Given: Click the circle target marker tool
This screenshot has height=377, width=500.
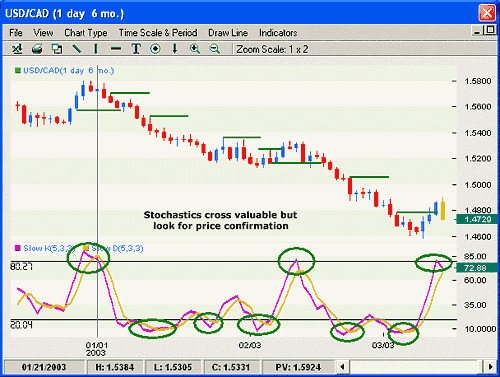Looking at the screenshot, I should (x=155, y=49).
